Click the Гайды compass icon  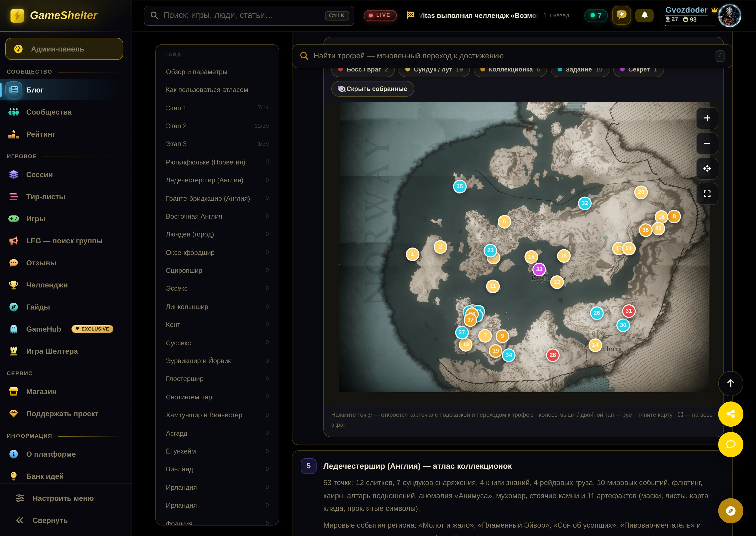tap(13, 307)
